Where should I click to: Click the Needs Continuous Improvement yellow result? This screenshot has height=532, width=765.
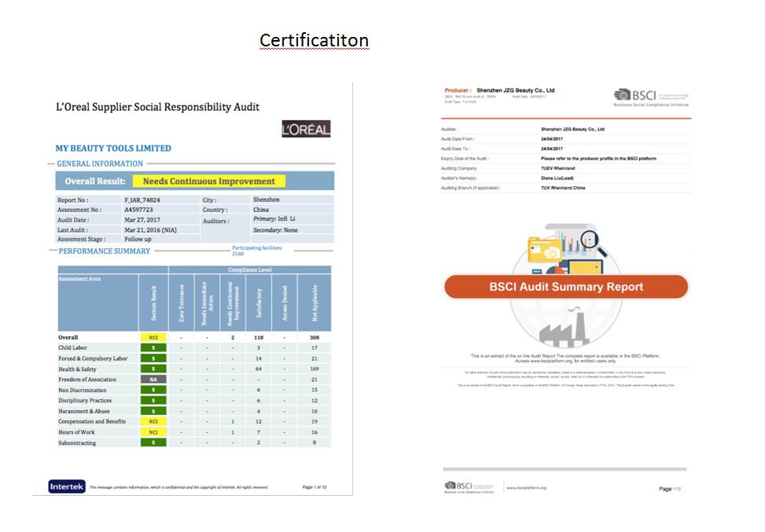click(209, 182)
